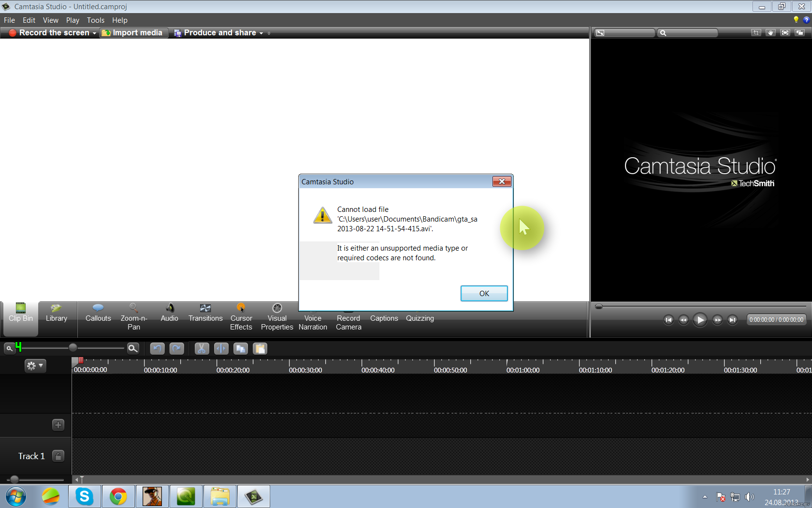Click Produce and share button
The width and height of the screenshot is (812, 508).
point(215,33)
